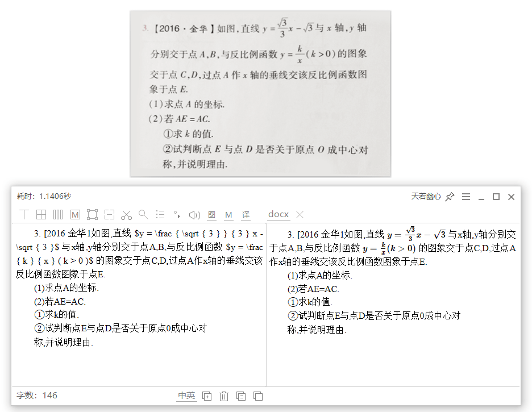Close the docx preview panel with X
The image size is (532, 412).
pos(300,214)
